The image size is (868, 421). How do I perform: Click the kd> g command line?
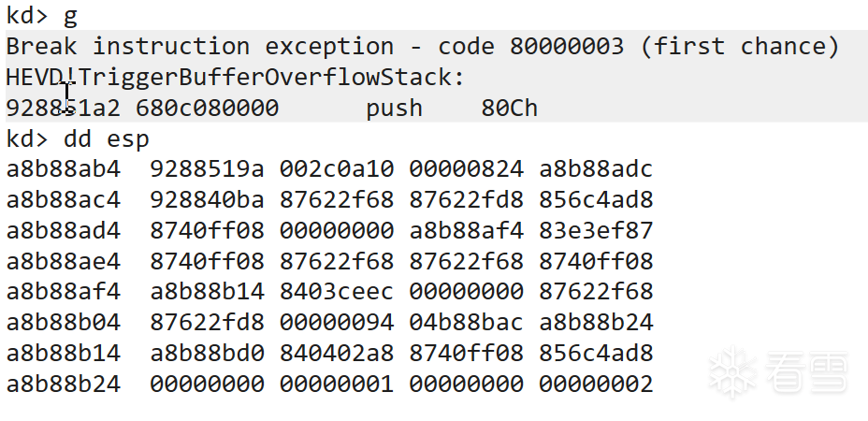pyautogui.click(x=41, y=16)
